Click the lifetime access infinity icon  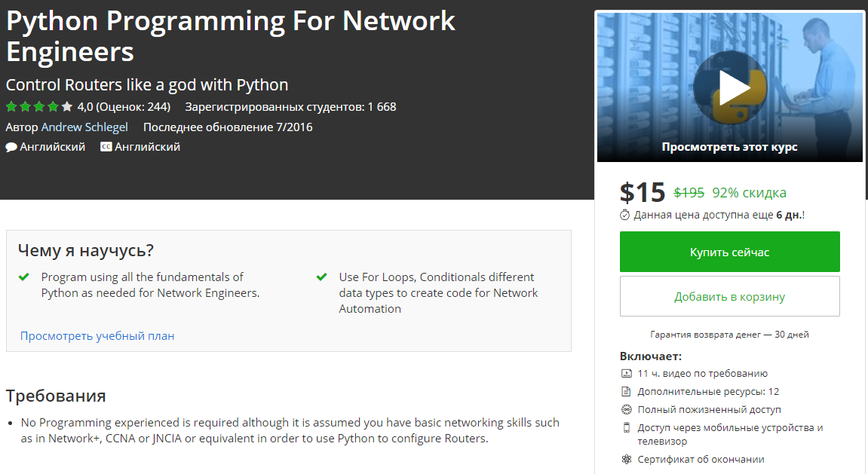(626, 409)
